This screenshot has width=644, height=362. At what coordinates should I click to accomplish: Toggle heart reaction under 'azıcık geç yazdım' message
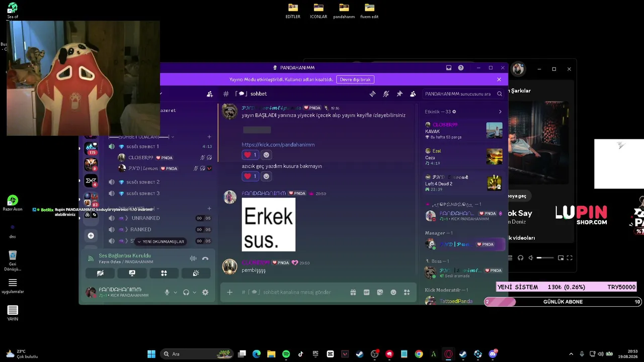(x=250, y=176)
